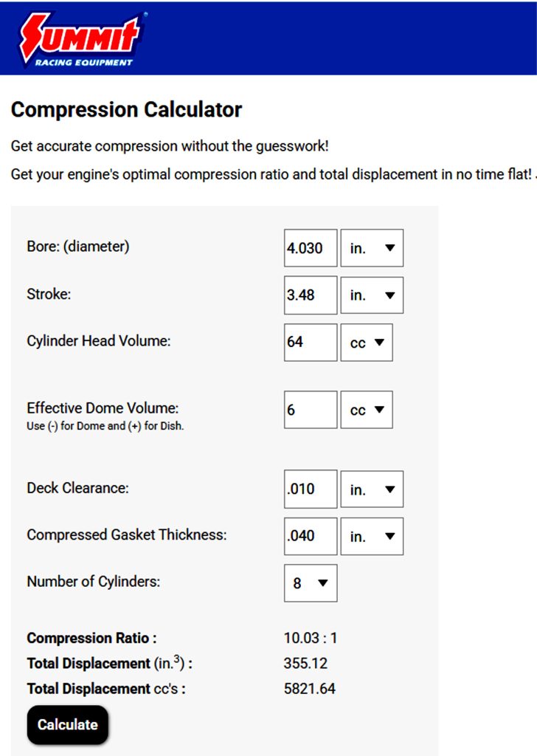Open the Cylinder Head Volume unit dropdown
The width and height of the screenshot is (537, 756).
pos(366,342)
